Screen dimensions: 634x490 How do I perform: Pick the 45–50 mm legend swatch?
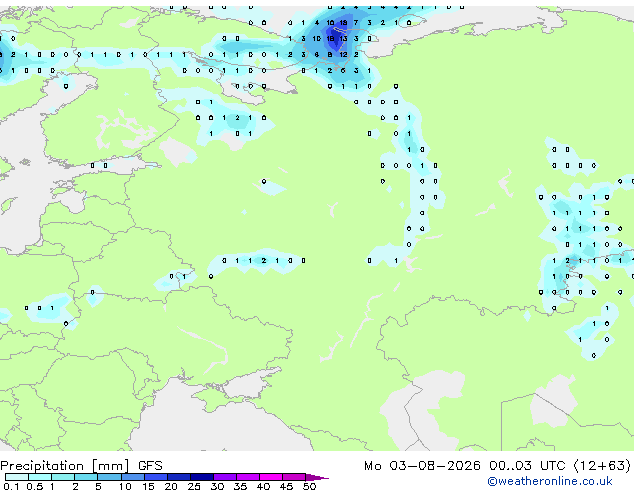coord(294,477)
